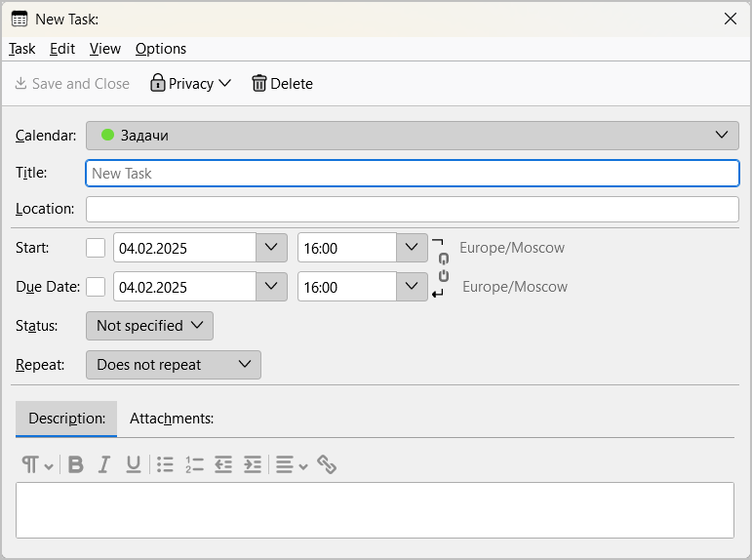Click the Due Date time field 16:00
752x560 pixels.
point(347,287)
